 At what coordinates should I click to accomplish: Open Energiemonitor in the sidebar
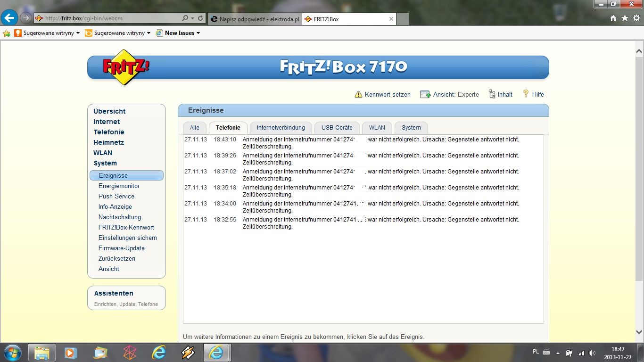(x=119, y=186)
